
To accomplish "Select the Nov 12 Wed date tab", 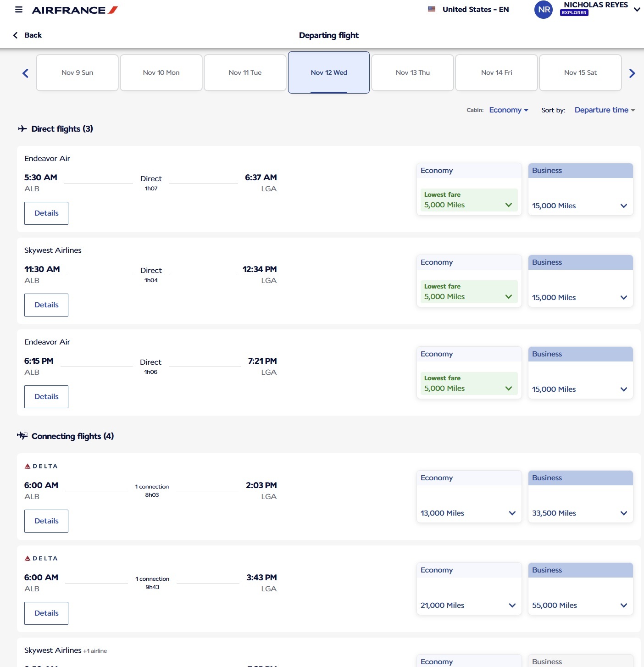I will click(329, 72).
